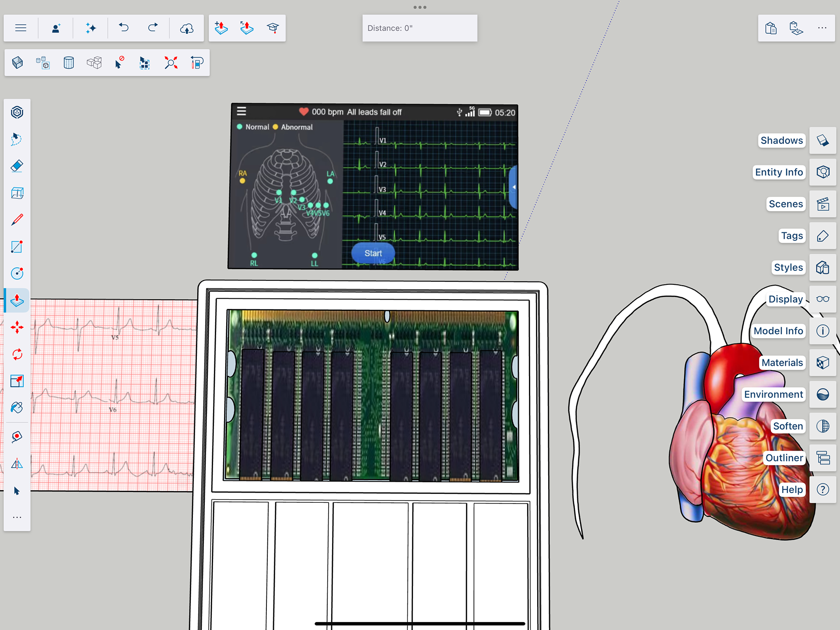This screenshot has width=840, height=630.
Task: Select the Move tool with red arrows
Action: pyautogui.click(x=17, y=327)
